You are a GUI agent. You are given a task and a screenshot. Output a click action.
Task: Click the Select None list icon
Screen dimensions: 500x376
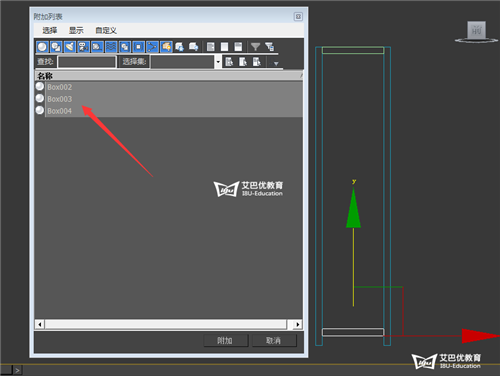[224, 47]
